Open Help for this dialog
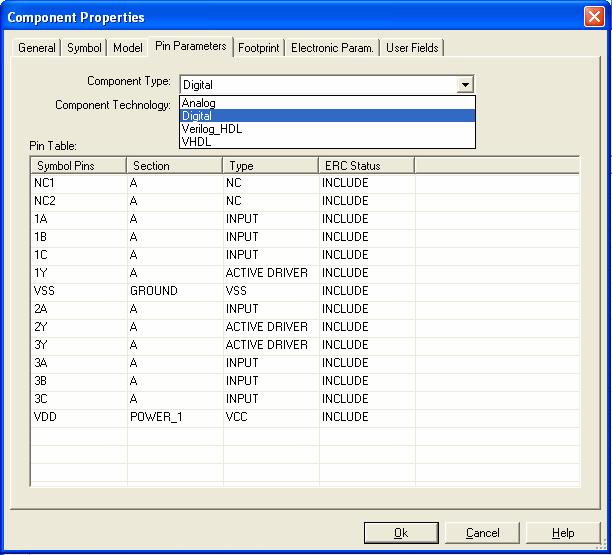The image size is (612, 555). click(x=563, y=533)
